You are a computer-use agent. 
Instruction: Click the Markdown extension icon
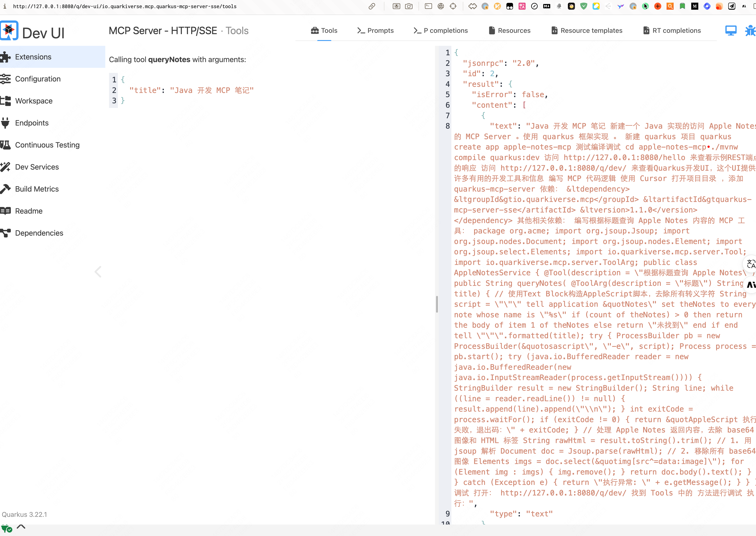547,6
